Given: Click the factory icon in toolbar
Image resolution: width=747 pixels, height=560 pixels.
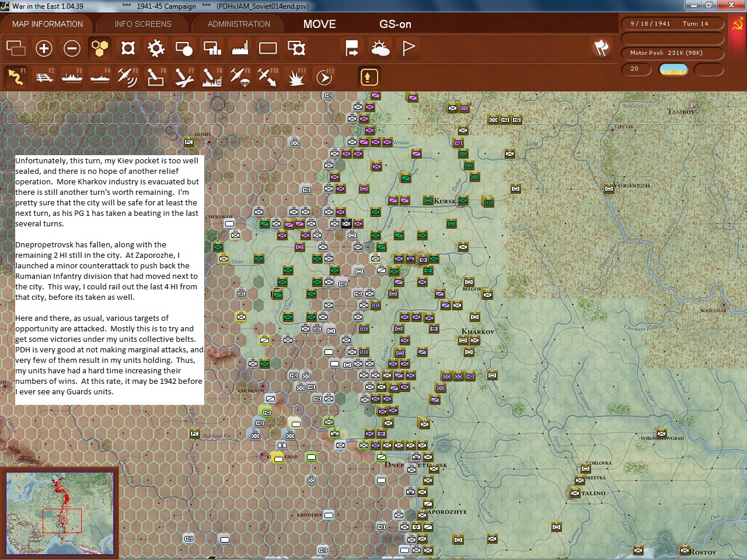Looking at the screenshot, I should click(x=240, y=48).
